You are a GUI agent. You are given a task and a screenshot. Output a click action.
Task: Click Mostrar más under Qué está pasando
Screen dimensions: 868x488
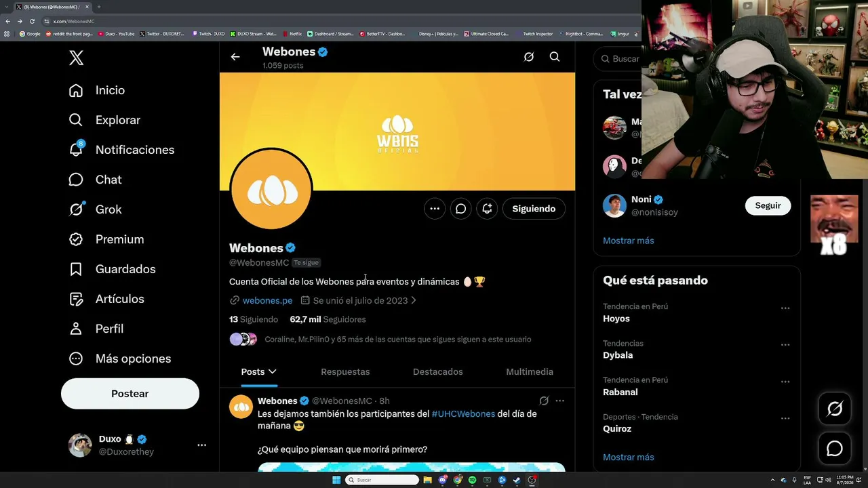629,457
